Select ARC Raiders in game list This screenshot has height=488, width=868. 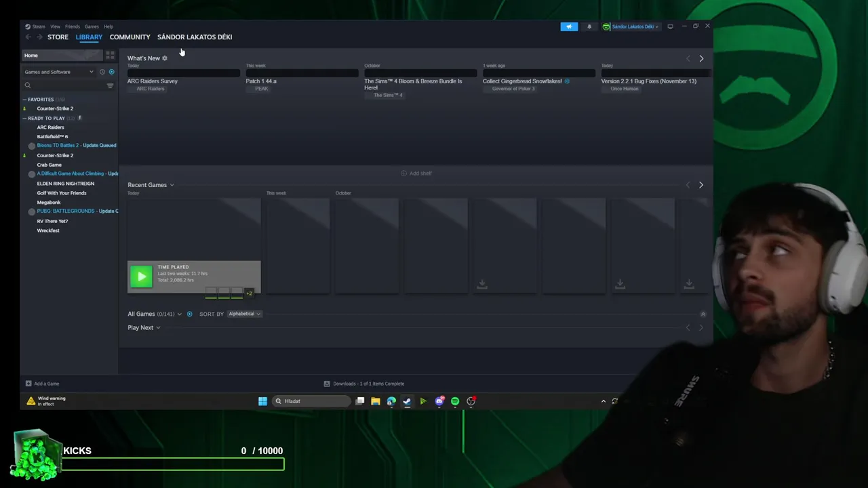51,127
